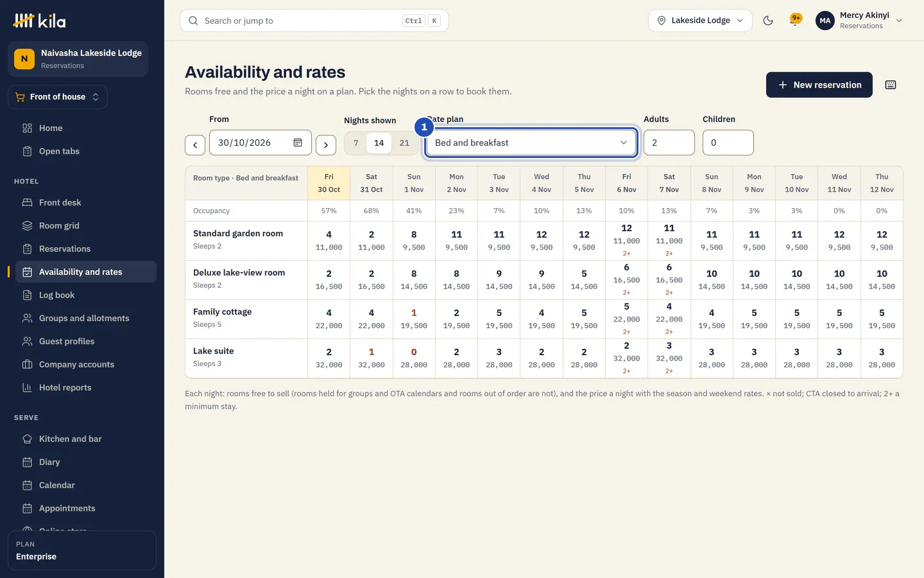Go to previous dates arrow button
This screenshot has height=578, width=924.
(x=195, y=145)
